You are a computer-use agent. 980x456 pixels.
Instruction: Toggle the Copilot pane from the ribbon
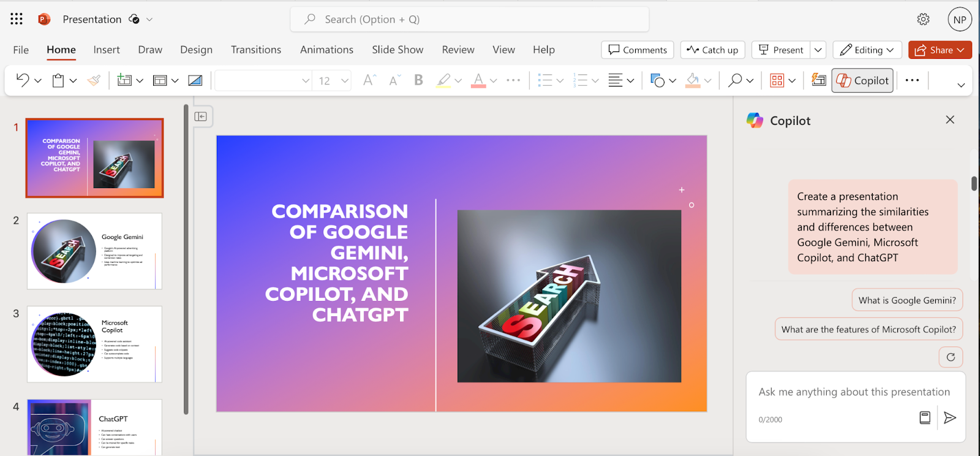click(862, 80)
